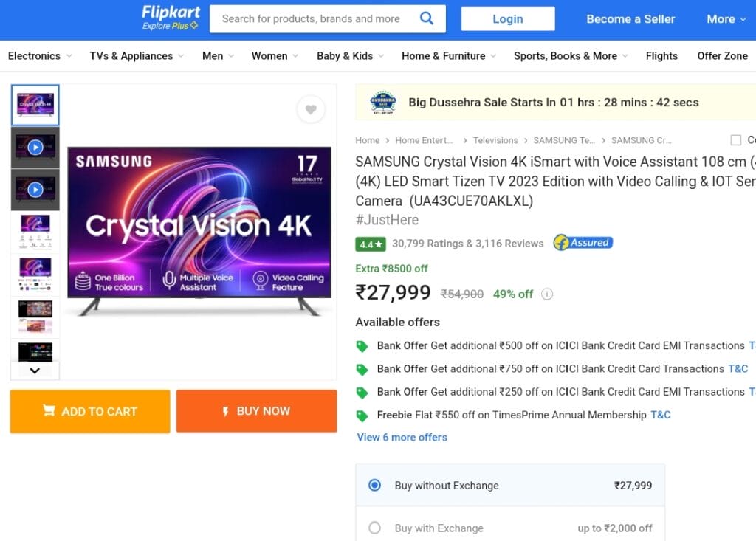Select Buy with Exchange option
This screenshot has height=541, width=756.
coord(374,528)
